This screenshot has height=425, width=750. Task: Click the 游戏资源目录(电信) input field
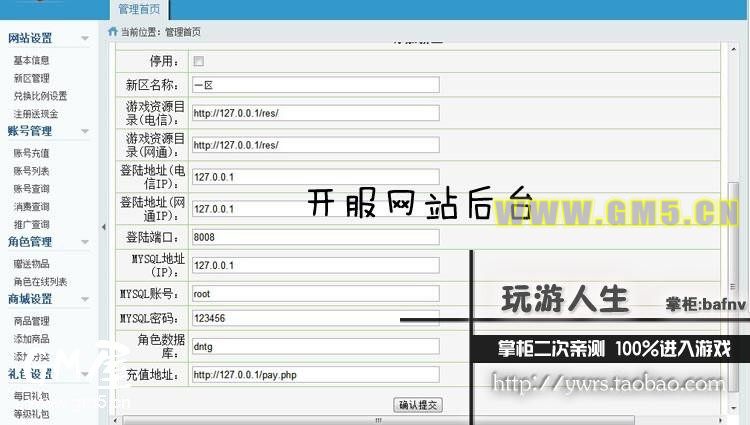click(x=316, y=113)
